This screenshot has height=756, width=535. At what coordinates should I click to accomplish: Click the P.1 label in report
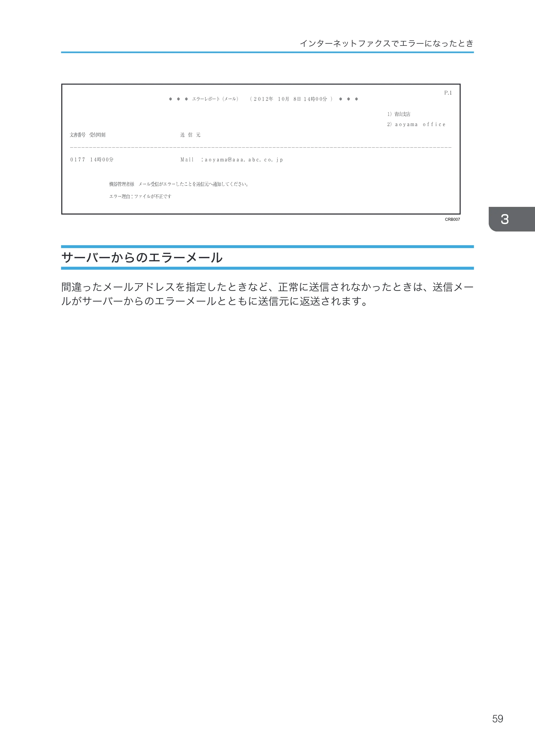tap(448, 93)
